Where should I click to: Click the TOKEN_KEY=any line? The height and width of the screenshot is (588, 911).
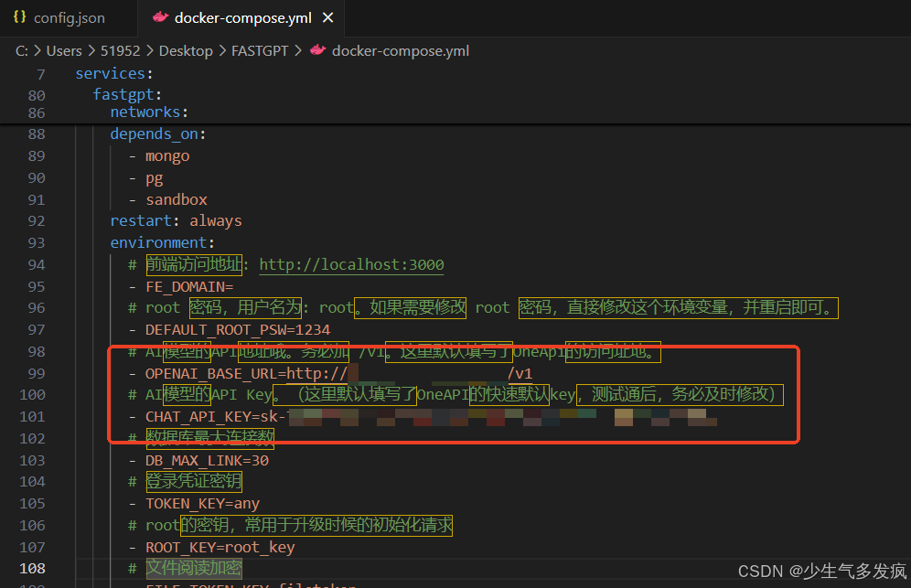coord(202,504)
